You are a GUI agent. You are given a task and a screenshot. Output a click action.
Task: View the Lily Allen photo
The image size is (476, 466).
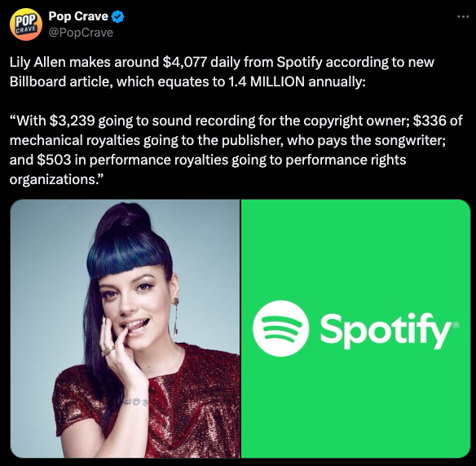pos(125,328)
